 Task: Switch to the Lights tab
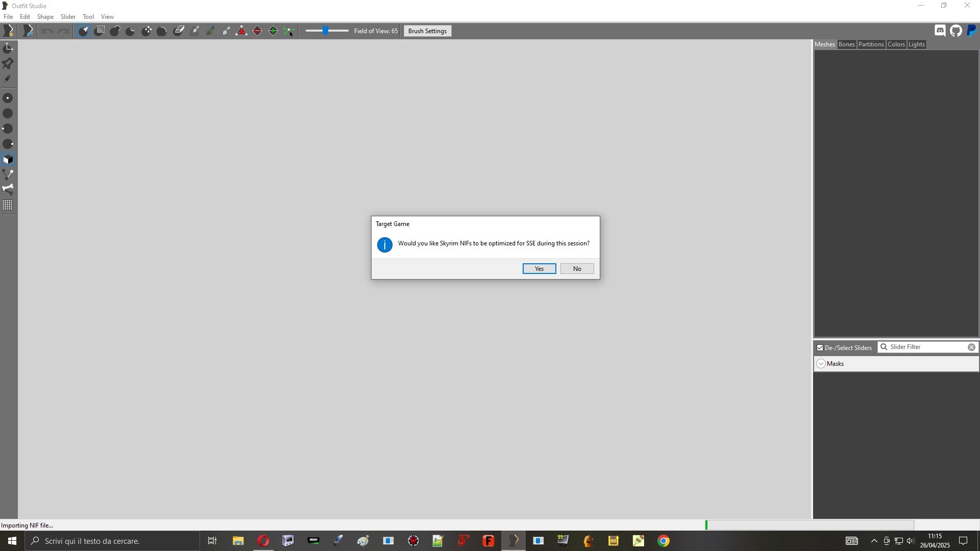coord(917,44)
